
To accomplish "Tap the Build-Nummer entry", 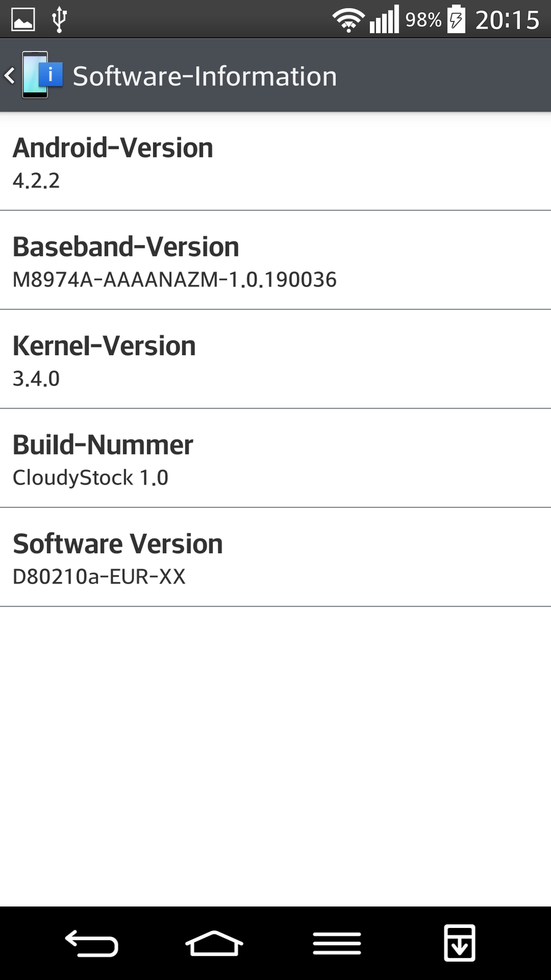I will click(275, 458).
